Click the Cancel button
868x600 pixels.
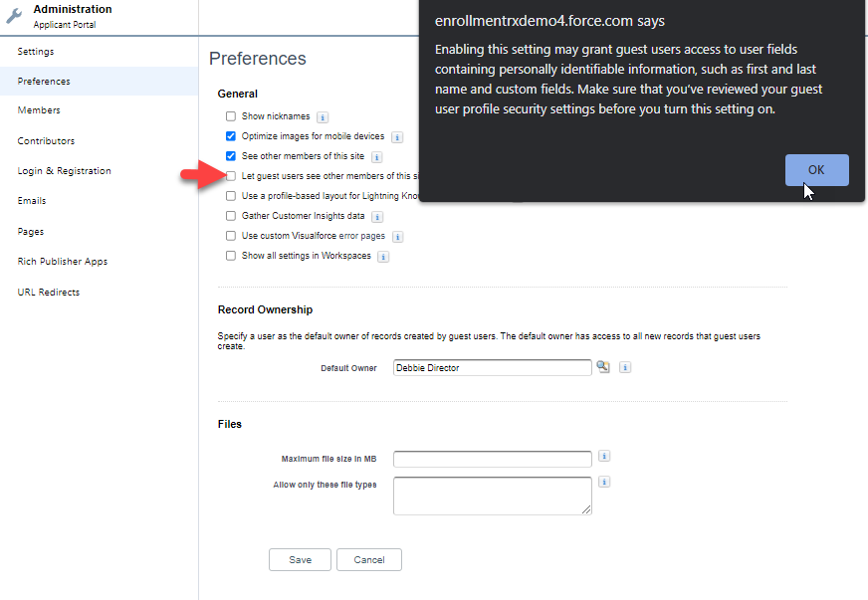pyautogui.click(x=368, y=560)
